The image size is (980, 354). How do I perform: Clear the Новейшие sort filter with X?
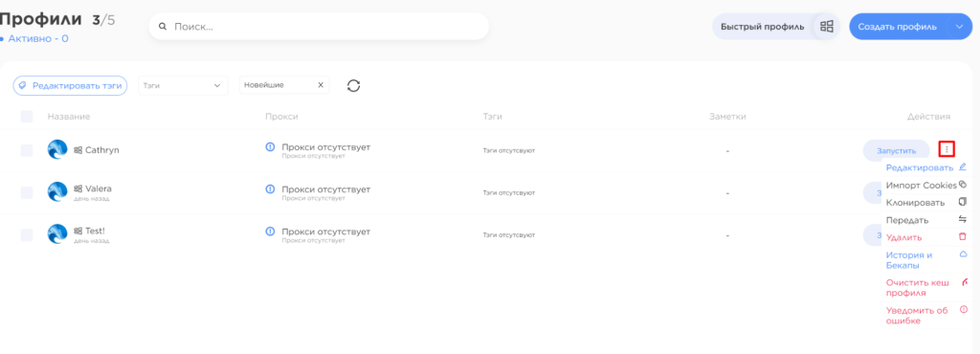point(321,85)
